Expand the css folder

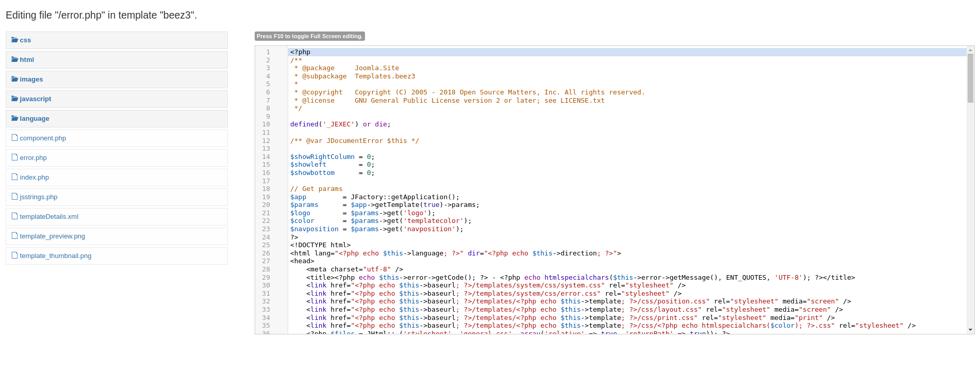(117, 40)
